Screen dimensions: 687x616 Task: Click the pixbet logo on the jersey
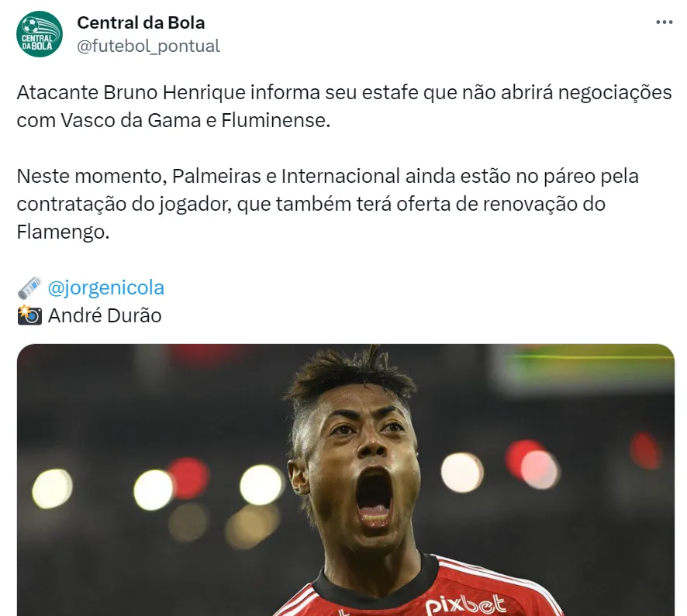point(465,605)
